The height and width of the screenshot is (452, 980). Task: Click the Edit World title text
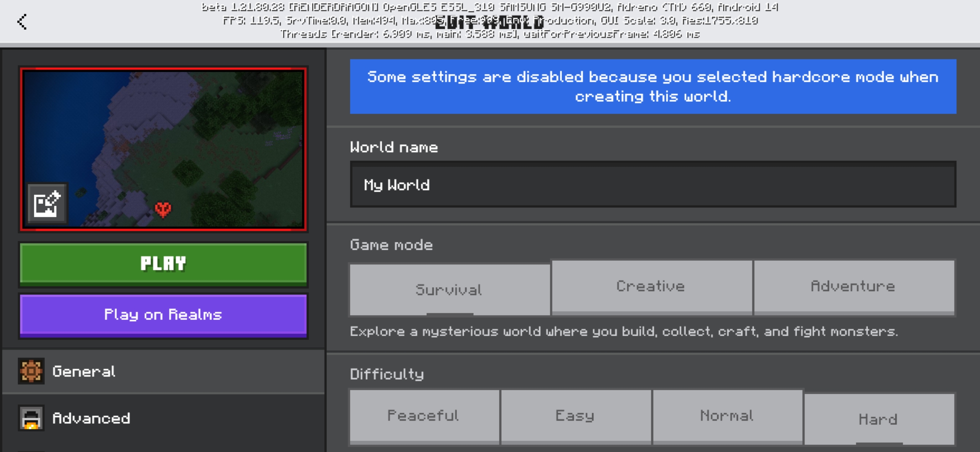[489, 23]
